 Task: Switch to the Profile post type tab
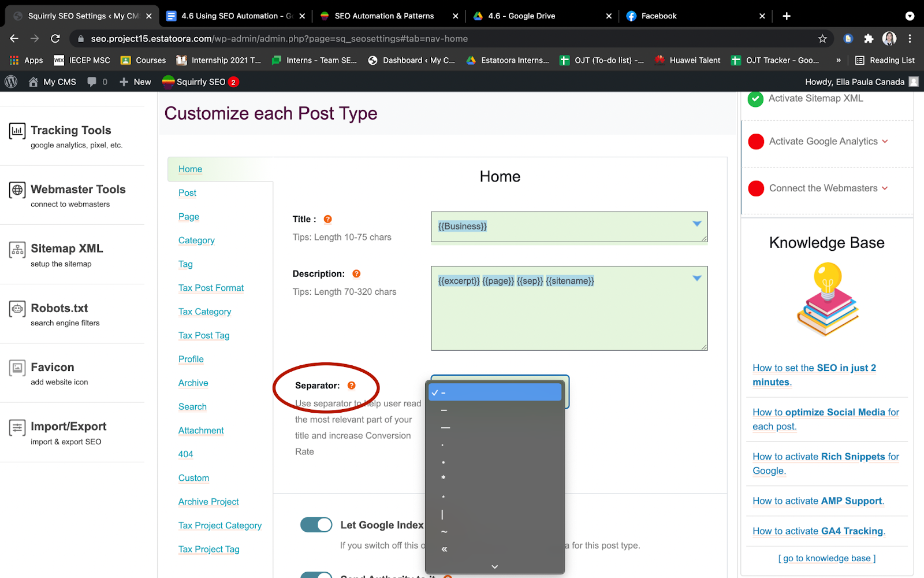(191, 360)
